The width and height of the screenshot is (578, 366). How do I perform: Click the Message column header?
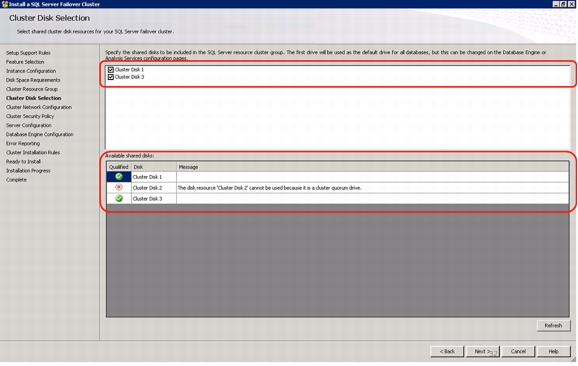pyautogui.click(x=372, y=167)
